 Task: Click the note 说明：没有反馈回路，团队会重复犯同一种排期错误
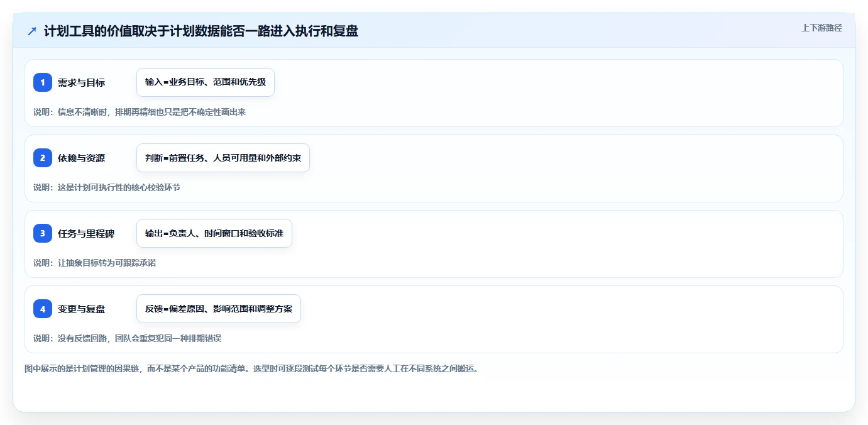coord(128,338)
